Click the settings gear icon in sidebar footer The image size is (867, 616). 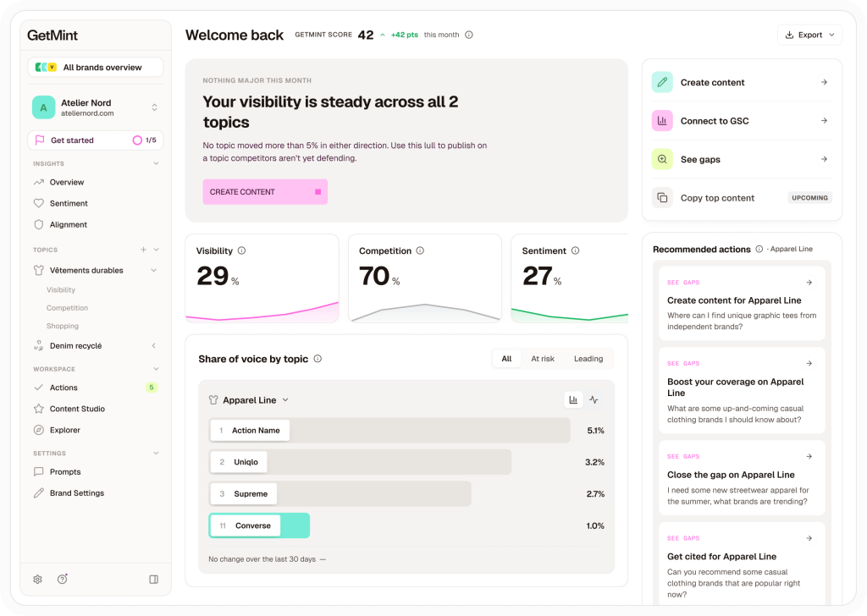tap(37, 580)
